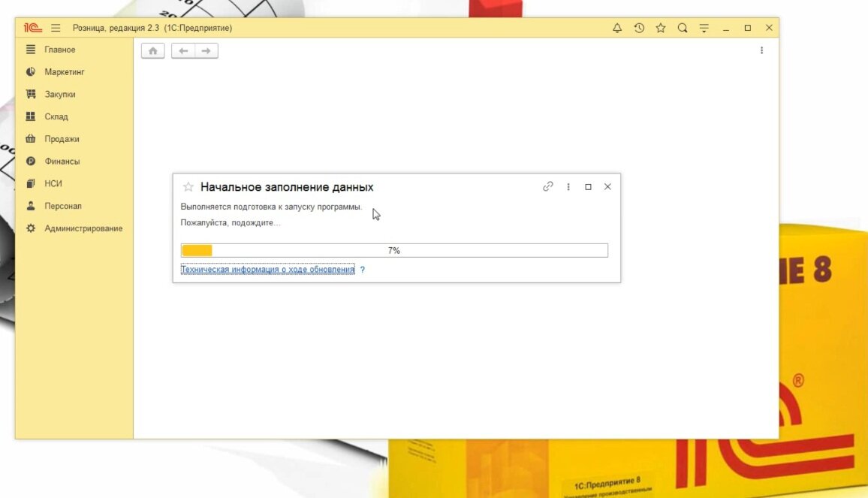The image size is (868, 498).
Task: Click the 7% progress bar
Action: point(394,250)
